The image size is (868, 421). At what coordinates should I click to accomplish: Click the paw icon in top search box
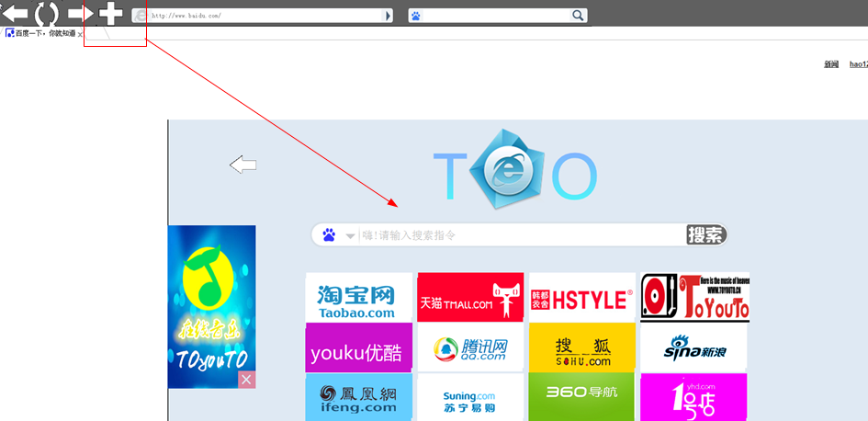416,16
